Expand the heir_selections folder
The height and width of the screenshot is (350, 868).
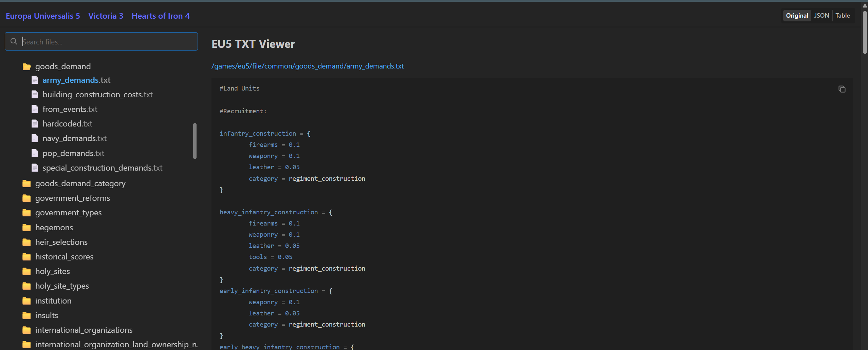[61, 242]
